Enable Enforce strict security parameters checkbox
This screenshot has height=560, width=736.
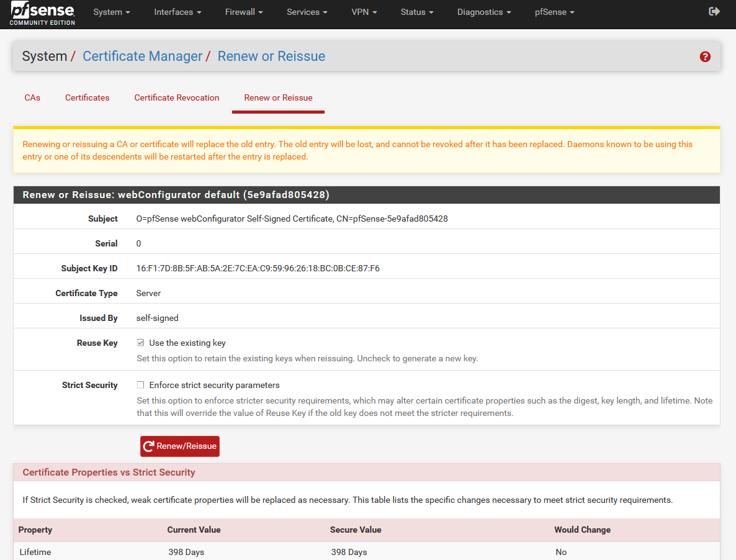coord(140,385)
